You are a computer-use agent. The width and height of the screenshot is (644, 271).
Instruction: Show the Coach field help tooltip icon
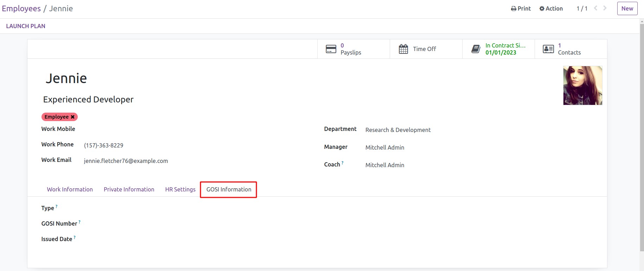(343, 163)
